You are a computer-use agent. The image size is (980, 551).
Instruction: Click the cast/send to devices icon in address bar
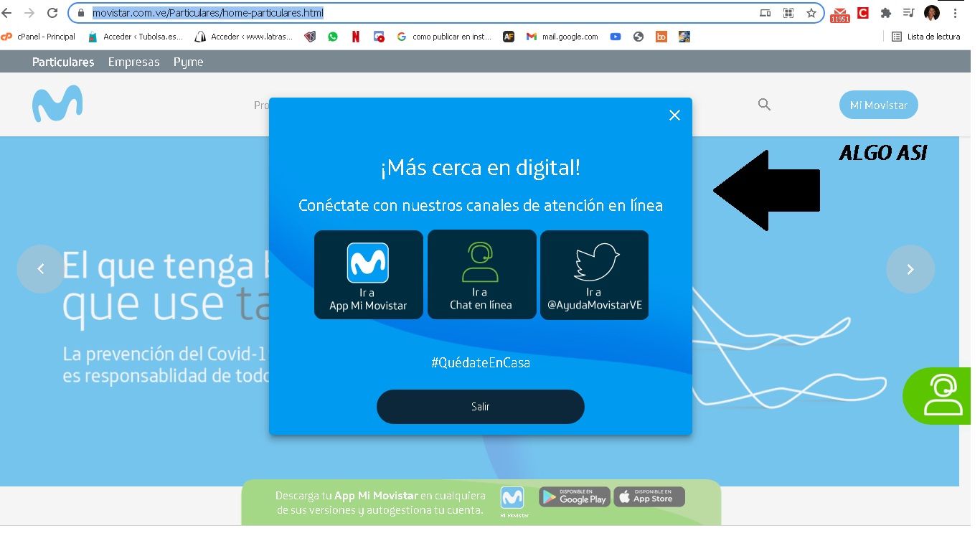tap(765, 13)
